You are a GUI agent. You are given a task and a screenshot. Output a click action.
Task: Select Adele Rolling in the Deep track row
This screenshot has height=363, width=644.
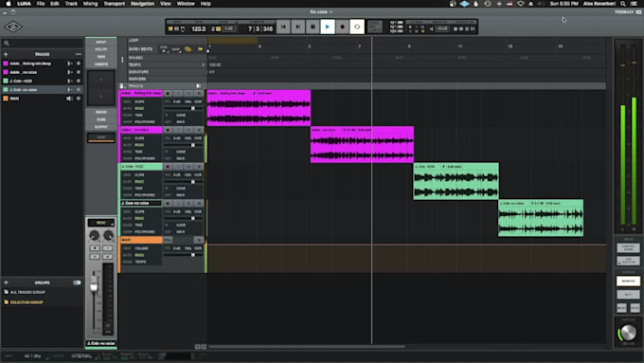pos(42,64)
